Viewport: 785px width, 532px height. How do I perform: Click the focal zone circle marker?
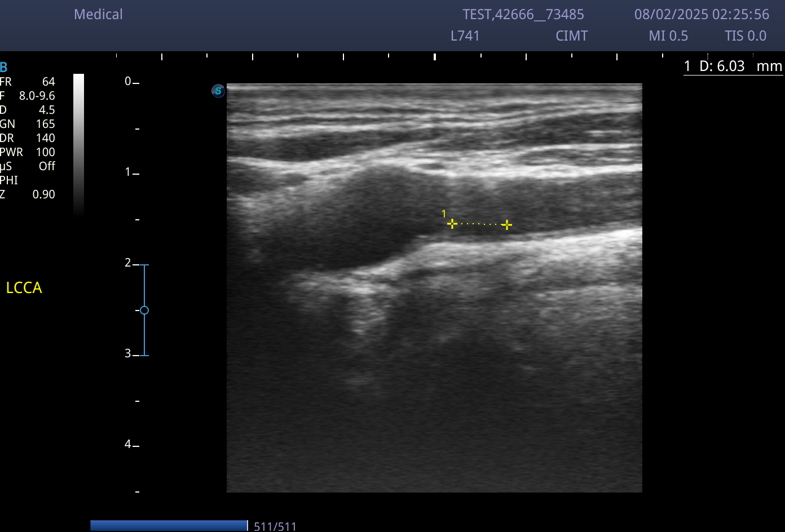pos(144,311)
